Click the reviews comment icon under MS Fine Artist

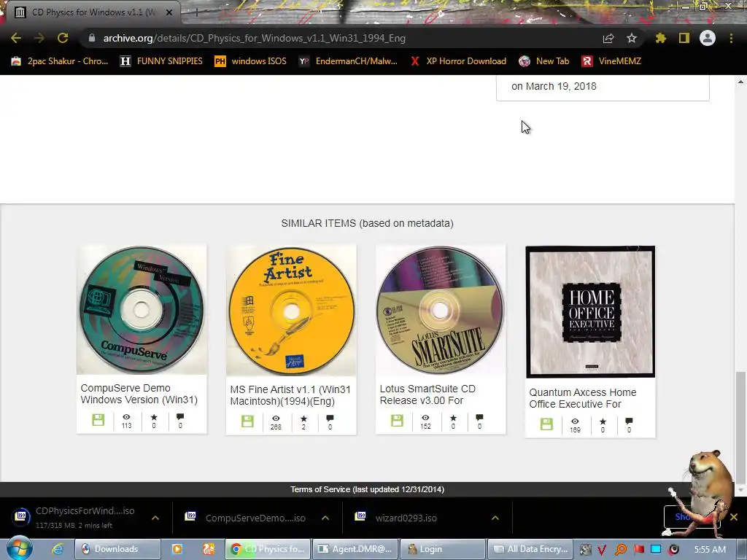coord(330,418)
